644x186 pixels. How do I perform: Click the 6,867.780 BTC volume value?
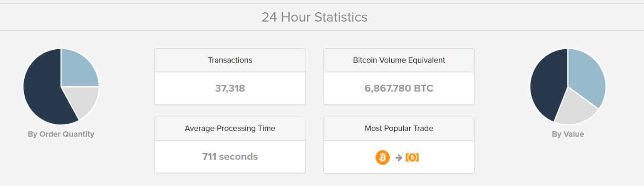click(x=399, y=88)
